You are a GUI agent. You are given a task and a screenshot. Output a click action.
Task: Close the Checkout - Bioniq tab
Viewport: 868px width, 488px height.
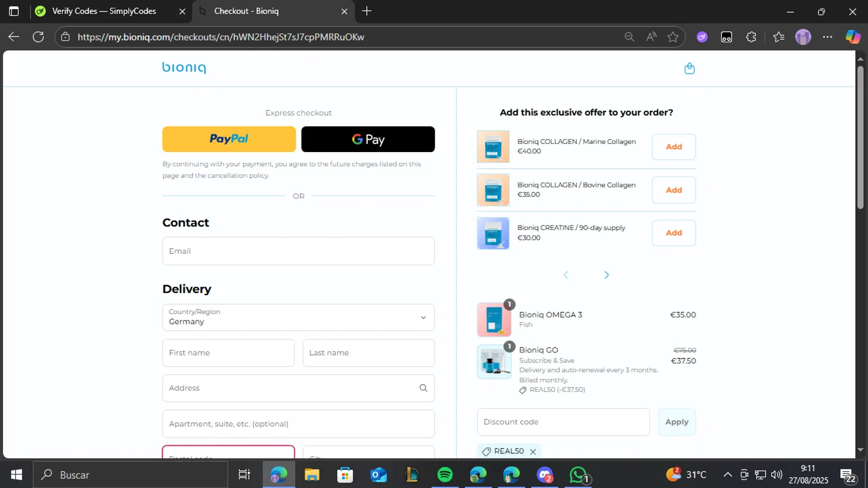[344, 11]
